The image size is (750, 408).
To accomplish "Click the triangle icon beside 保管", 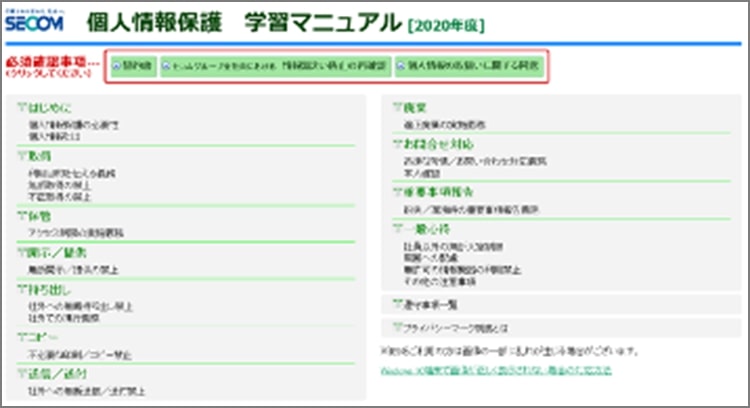I will tap(22, 216).
